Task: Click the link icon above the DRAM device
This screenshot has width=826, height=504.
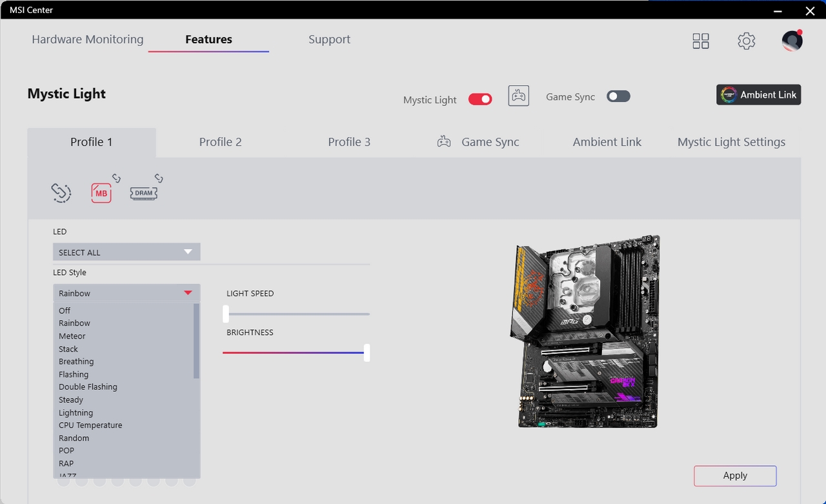Action: 159,177
